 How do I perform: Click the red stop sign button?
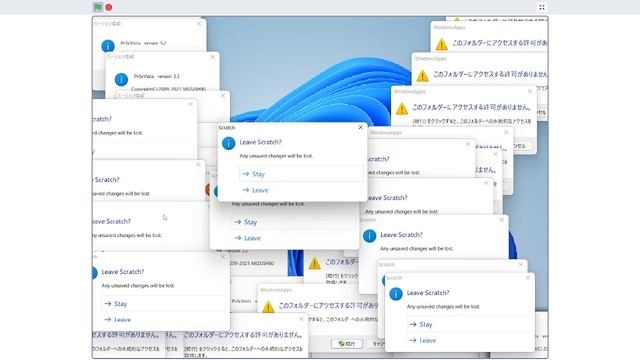coord(109,7)
